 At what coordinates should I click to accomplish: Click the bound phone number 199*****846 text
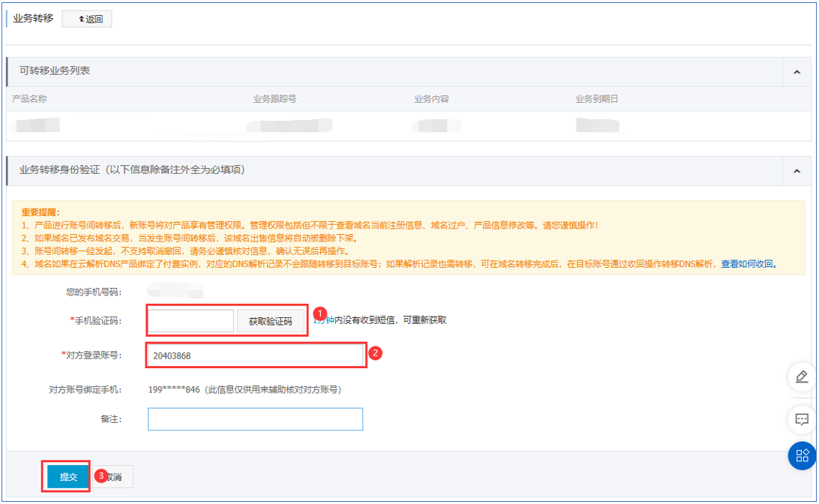pos(173,389)
